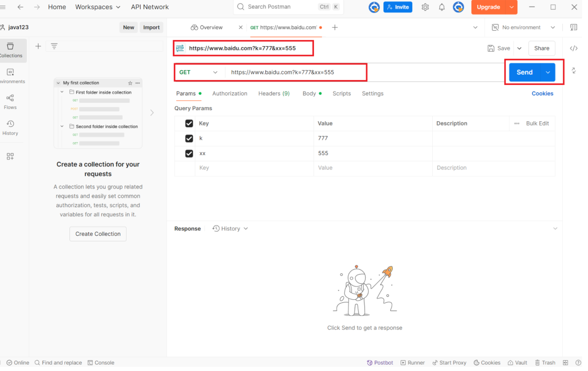Go to Home
Screen dimensions: 588x371
tap(57, 7)
